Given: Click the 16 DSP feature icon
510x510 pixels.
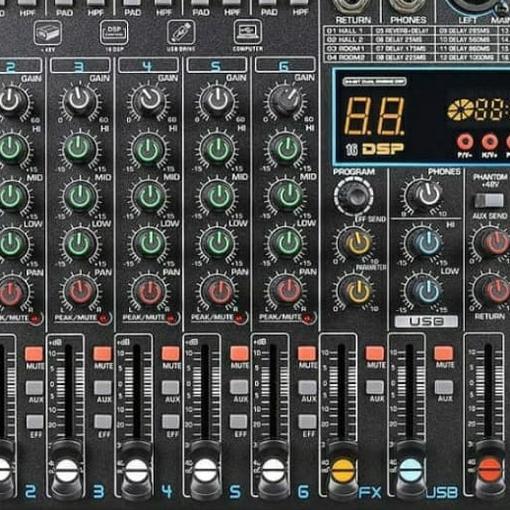Looking at the screenshot, I should 114,32.
